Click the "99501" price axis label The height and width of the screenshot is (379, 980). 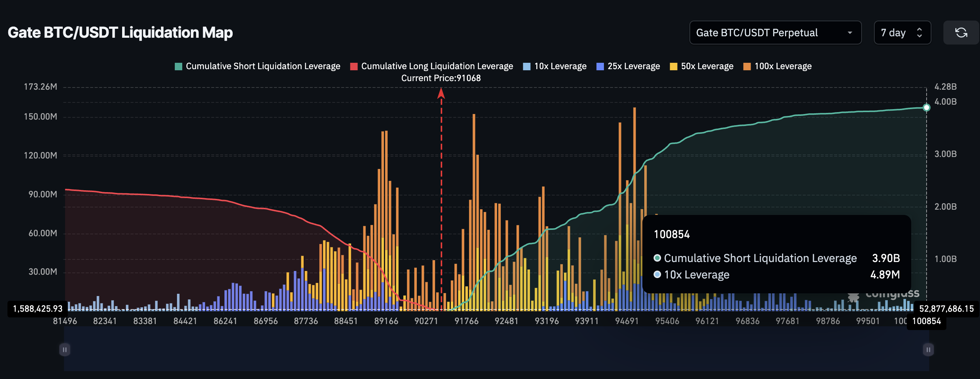(868, 321)
